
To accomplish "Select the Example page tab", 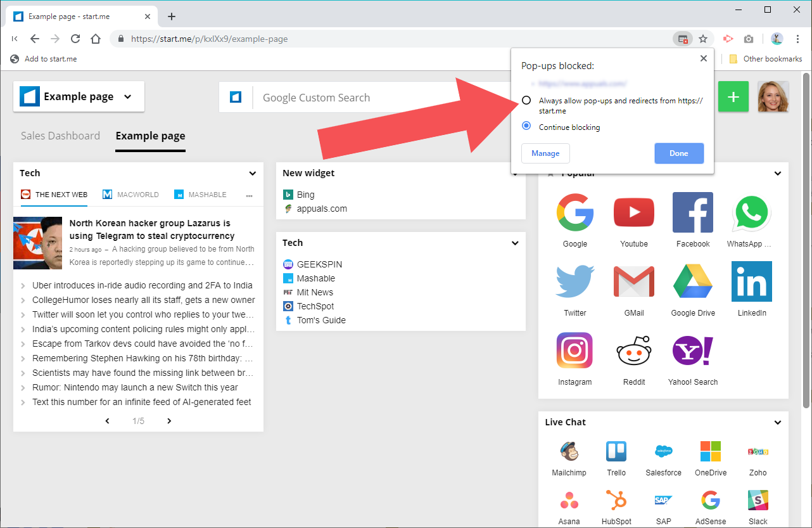I will tap(150, 136).
